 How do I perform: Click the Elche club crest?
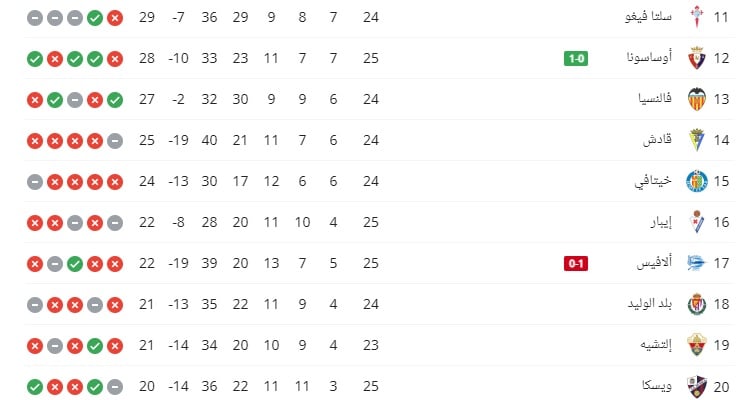(697, 345)
